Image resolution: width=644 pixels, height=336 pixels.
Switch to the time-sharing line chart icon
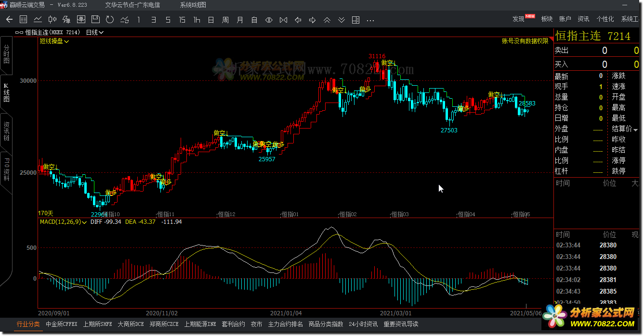click(38, 20)
